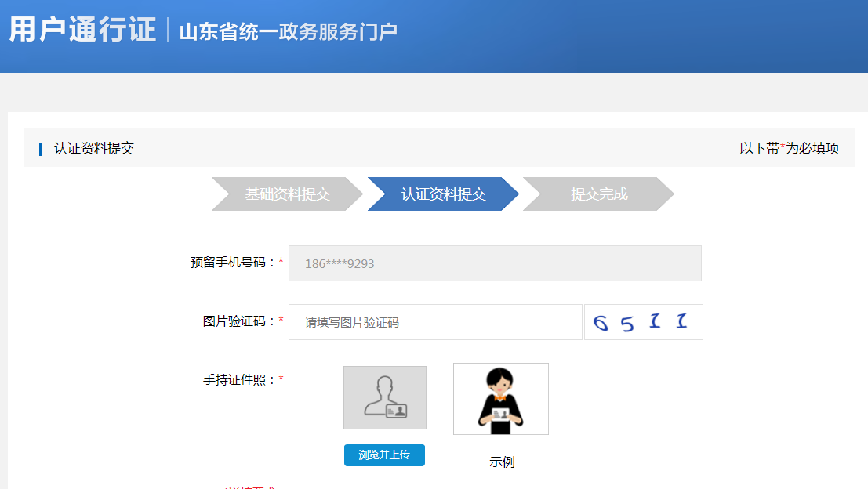868x489 pixels.
Task: Click the red requirement text at page bottom
Action: point(251,487)
